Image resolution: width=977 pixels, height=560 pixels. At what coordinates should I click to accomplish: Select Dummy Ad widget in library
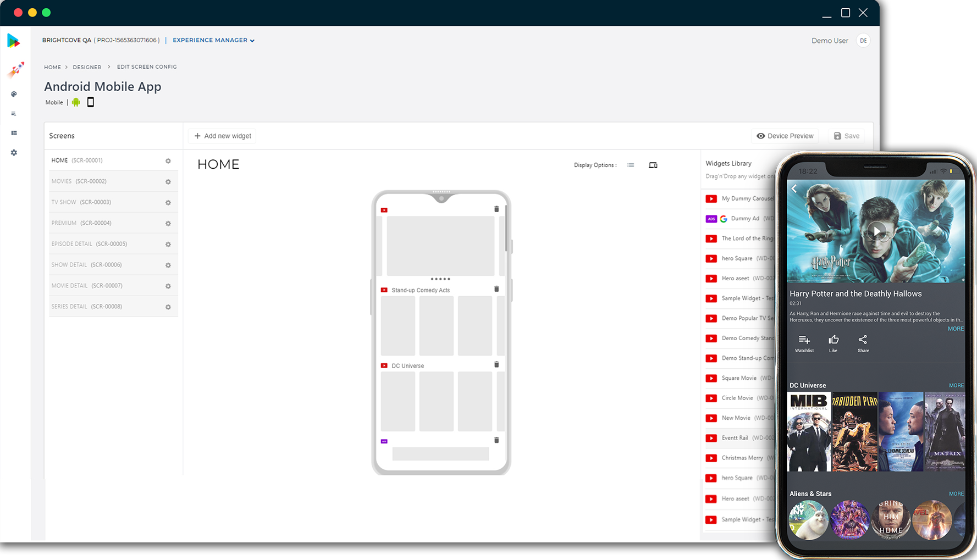pyautogui.click(x=740, y=219)
